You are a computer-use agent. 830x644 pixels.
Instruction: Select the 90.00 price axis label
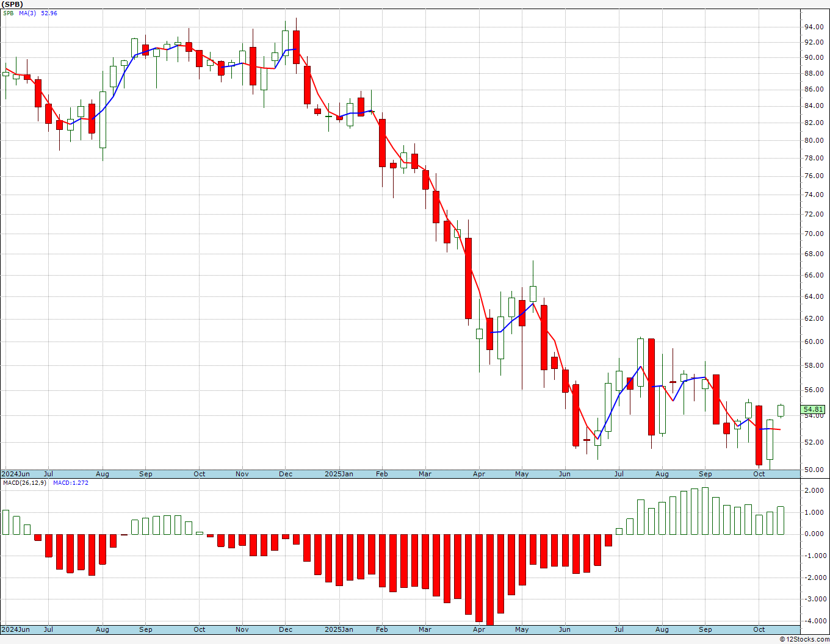click(x=814, y=58)
